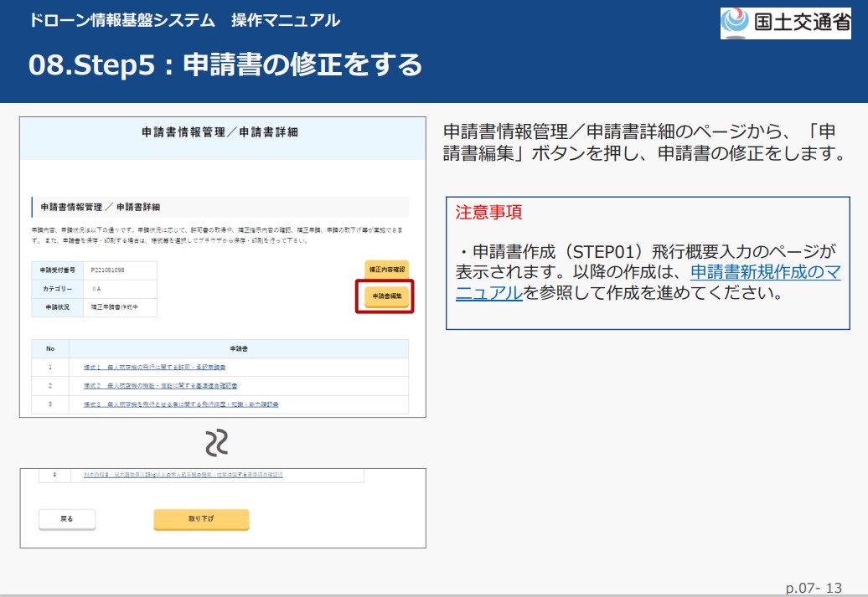
Task: Click the 注意事項 heading
Action: coord(488,213)
